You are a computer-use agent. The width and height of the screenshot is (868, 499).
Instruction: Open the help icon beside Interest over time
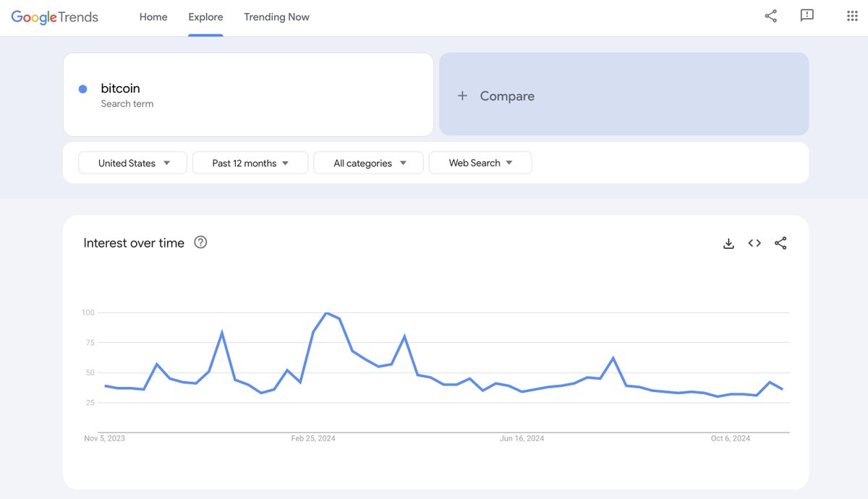[200, 242]
